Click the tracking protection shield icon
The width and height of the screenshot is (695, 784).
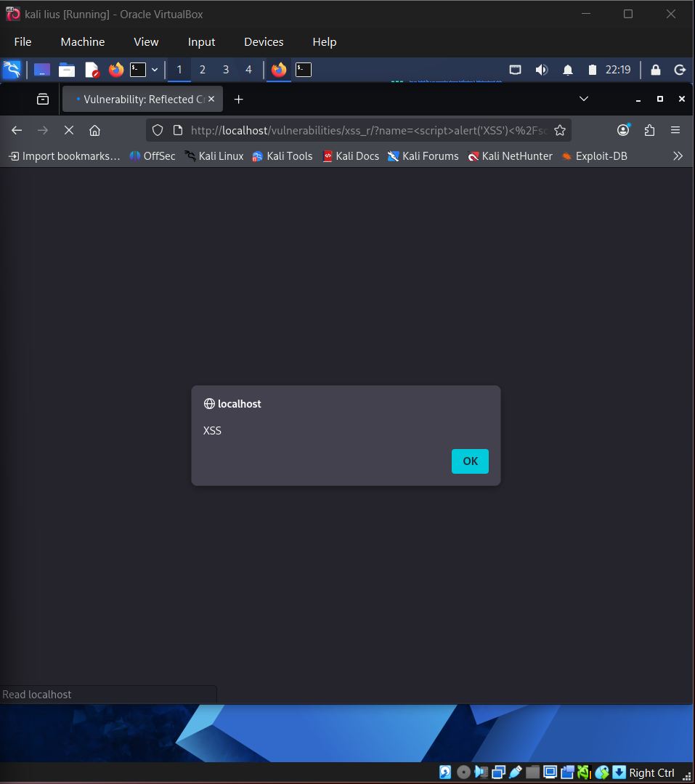(x=158, y=131)
